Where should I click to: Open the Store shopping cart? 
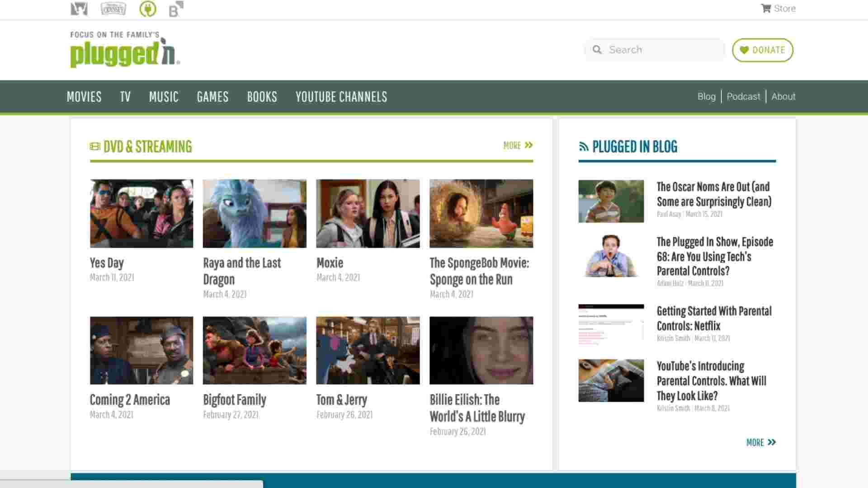(778, 9)
